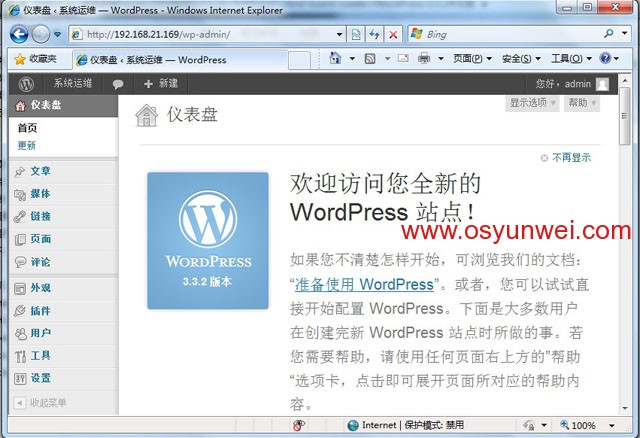Image resolution: width=640 pixels, height=438 pixels.
Task: Open the 安全(S) menu
Action: pos(521,59)
